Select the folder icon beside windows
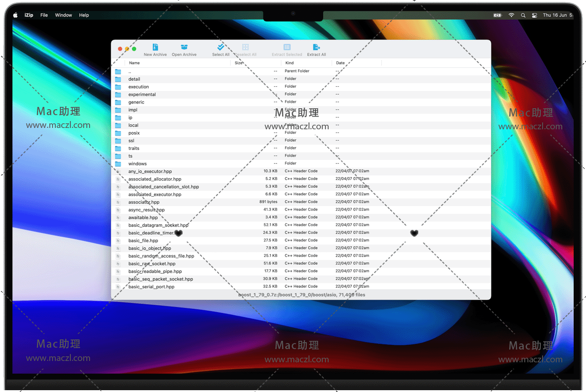Screen dimensions: 586x392 (118, 164)
